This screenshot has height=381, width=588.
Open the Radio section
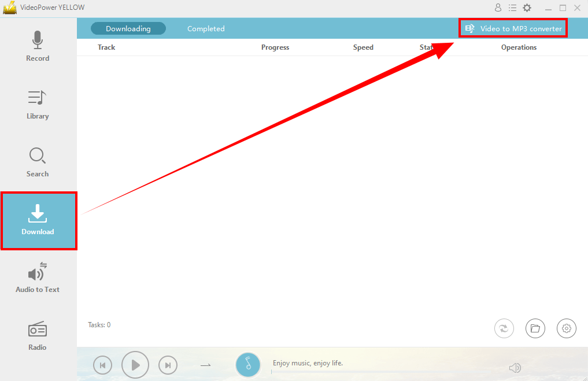click(x=38, y=336)
